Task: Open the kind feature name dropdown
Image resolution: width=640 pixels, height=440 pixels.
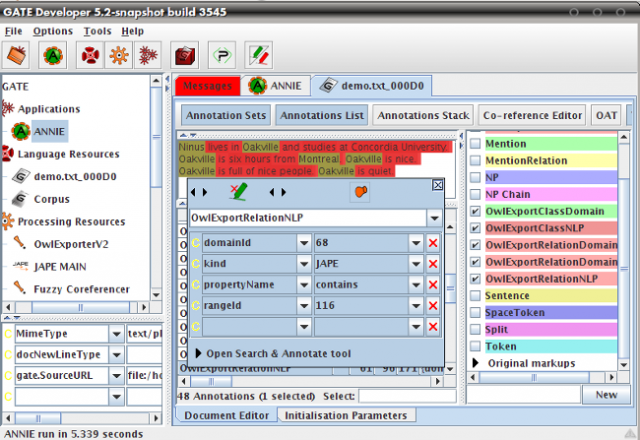Action: 304,264
